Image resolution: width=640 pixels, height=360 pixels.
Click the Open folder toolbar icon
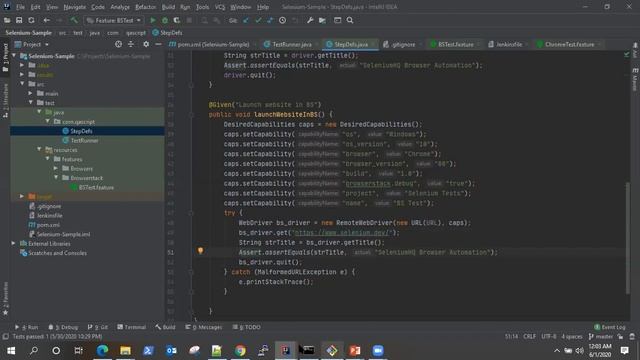7,20
